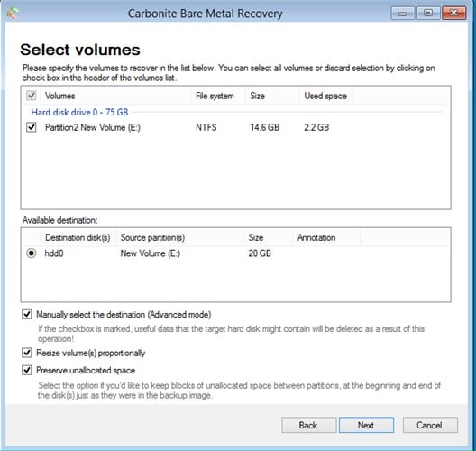
Task: Uncheck Partition2 New Volume (E:) checkbox
Action: 32,127
